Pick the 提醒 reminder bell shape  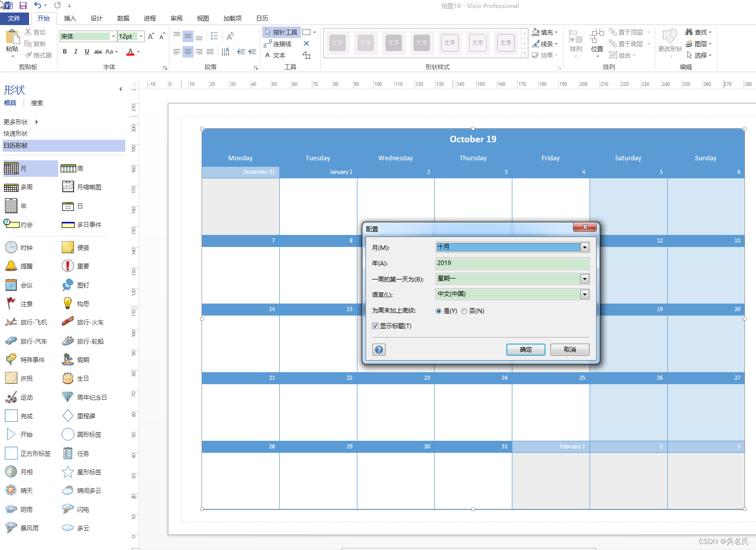click(19, 266)
